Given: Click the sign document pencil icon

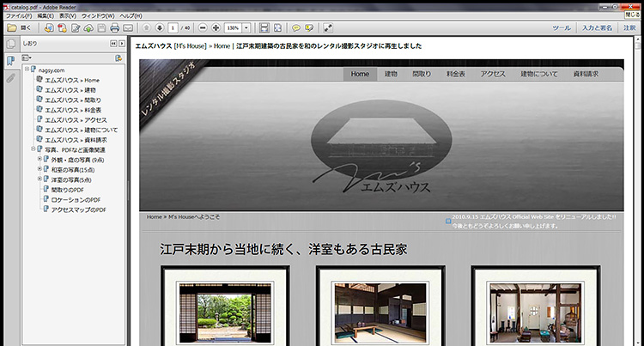Looking at the screenshot, I should click(76, 28).
